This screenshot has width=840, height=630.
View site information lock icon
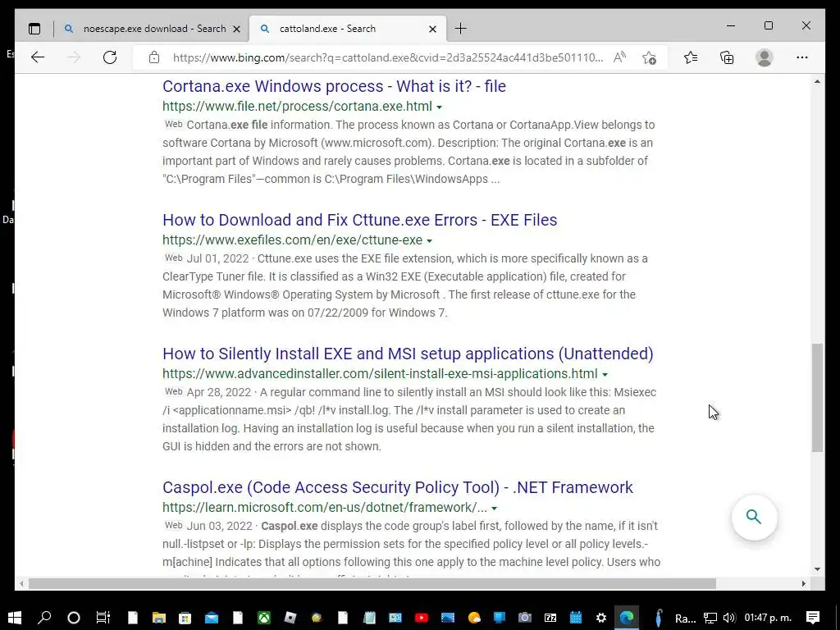(x=154, y=57)
